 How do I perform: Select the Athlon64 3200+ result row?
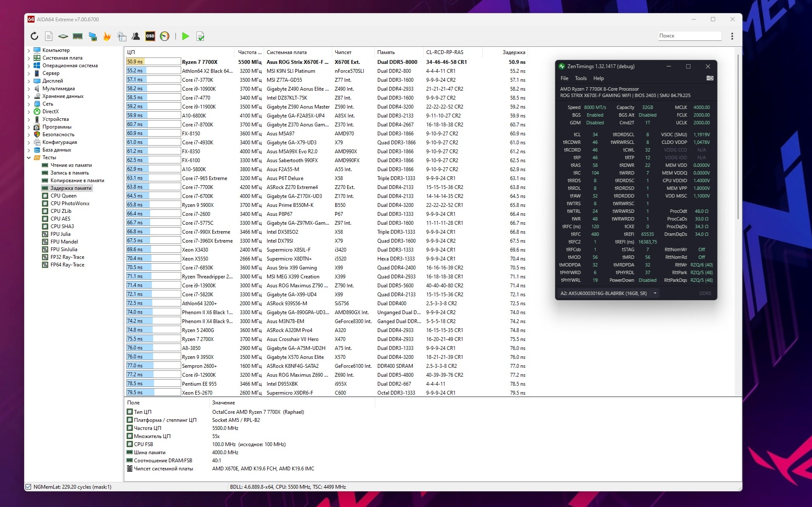click(x=326, y=303)
